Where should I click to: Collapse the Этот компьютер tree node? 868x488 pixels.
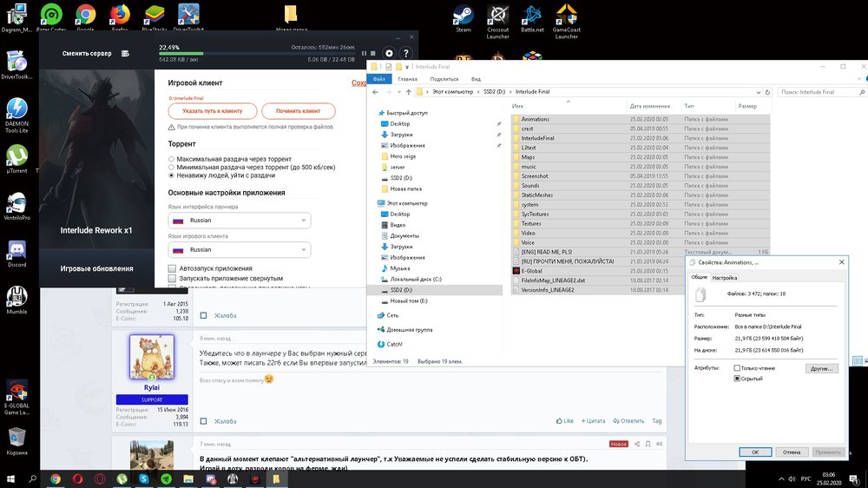(x=373, y=202)
